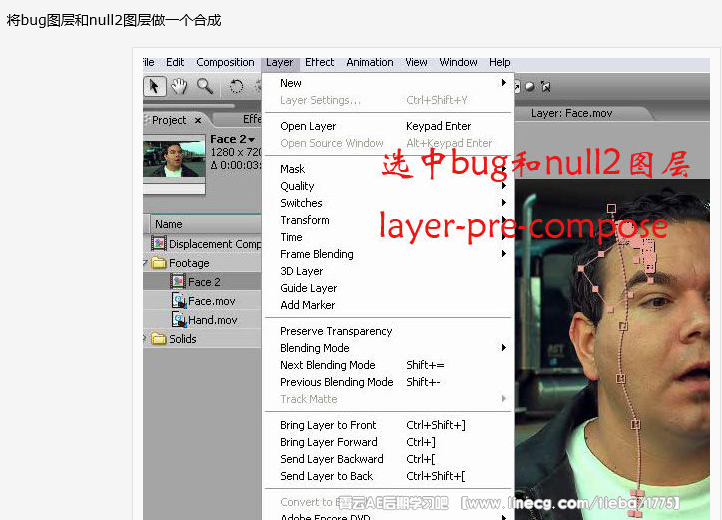
Task: Select Face 2 composition in project list
Action: coord(204,282)
